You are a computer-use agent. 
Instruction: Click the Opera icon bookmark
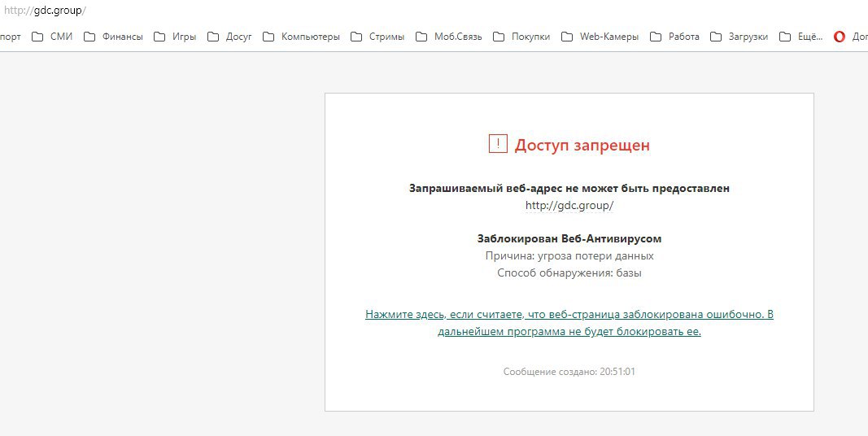[x=840, y=37]
